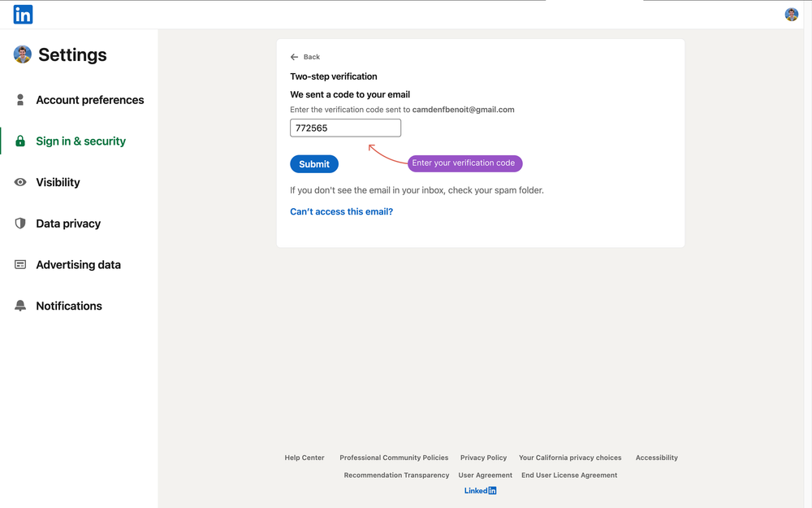Screen dimensions: 812x508
Task: Click the Sign in & security lock icon
Action: pyautogui.click(x=20, y=141)
